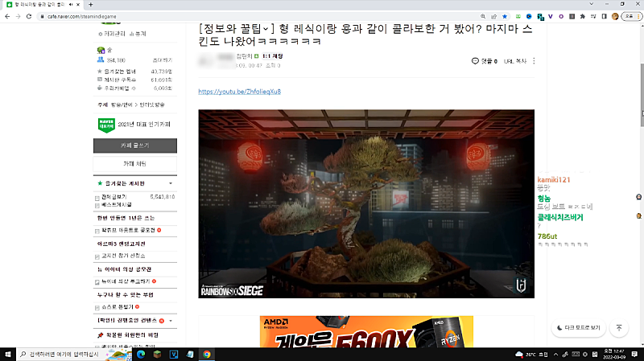Open the 뉴이네 의상 투표하기 board
This screenshot has width=644, height=361.
[126, 281]
